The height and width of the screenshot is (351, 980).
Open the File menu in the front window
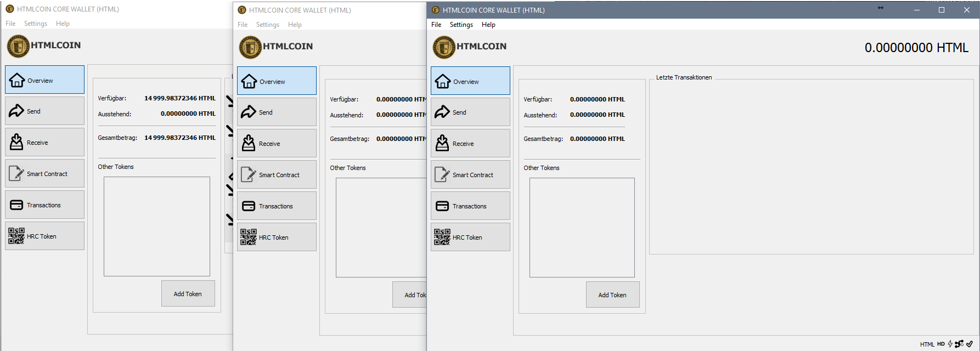(436, 25)
